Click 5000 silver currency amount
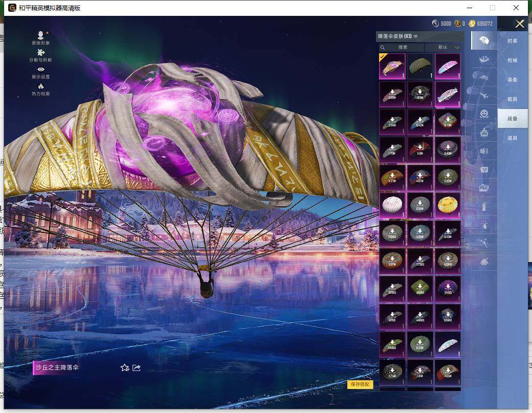Screen dimensions: 532x413 coord(446,24)
